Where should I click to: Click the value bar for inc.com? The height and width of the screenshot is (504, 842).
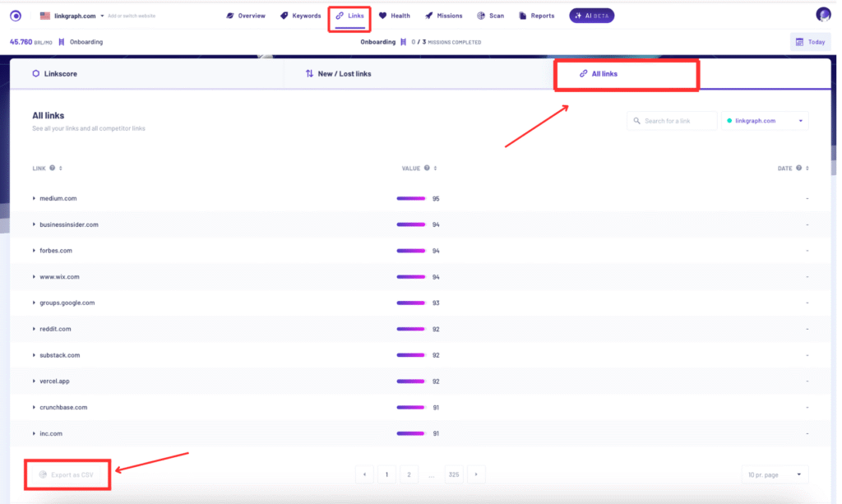pos(411,433)
